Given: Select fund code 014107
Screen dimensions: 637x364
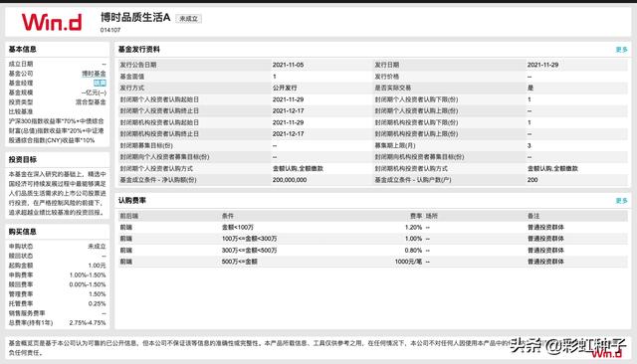Looking at the screenshot, I should 110,30.
